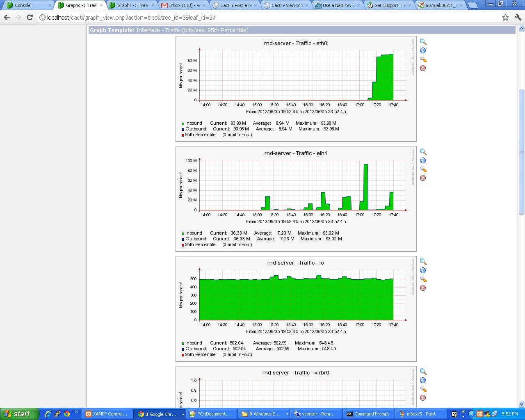Click the address bar URL field

tap(271, 18)
